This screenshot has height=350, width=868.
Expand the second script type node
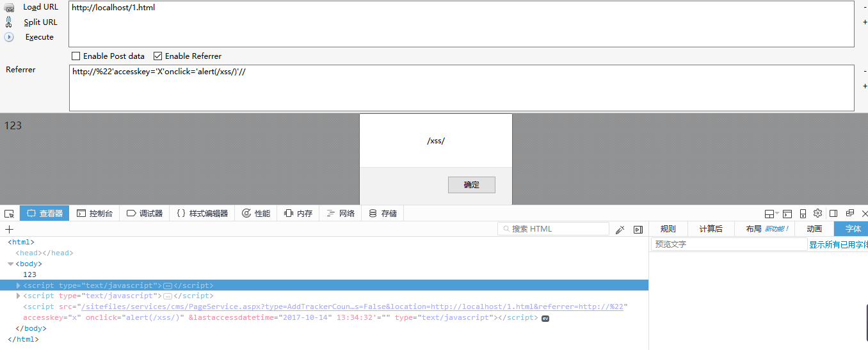pyautogui.click(x=19, y=296)
